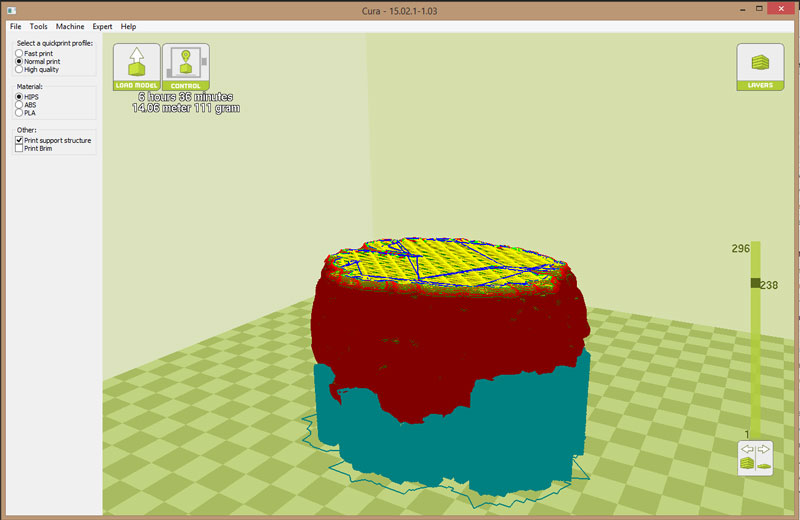800x520 pixels.
Task: Enable the Print Brim checkbox
Action: pos(19,149)
